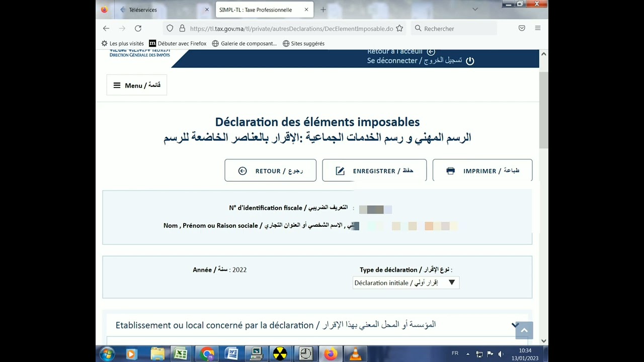Screen dimensions: 644x362
Task: Click the Déclaration des éléments imposables heading
Action: [317, 122]
